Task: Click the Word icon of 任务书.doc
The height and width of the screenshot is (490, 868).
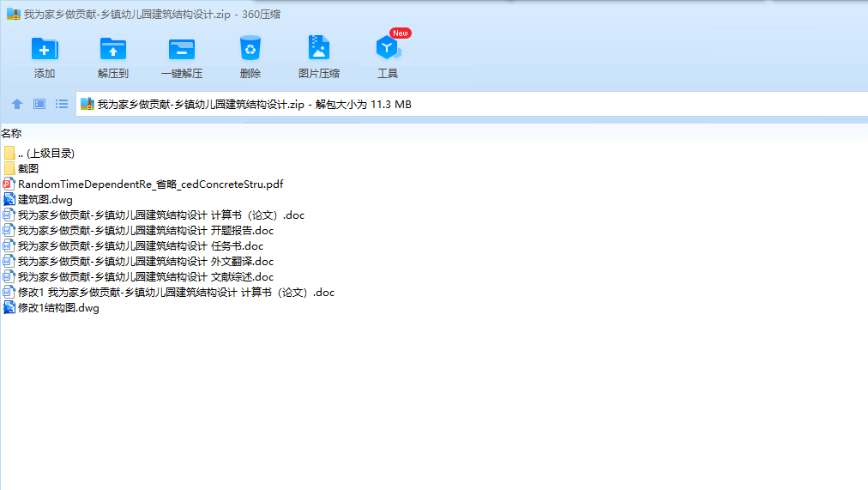Action: point(9,245)
